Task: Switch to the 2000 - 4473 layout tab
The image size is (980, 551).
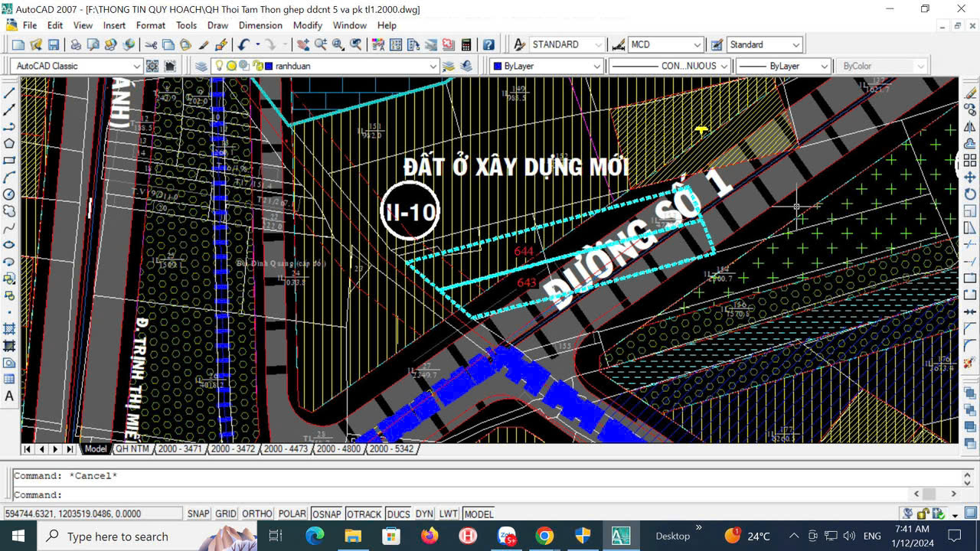Action: pyautogui.click(x=286, y=449)
